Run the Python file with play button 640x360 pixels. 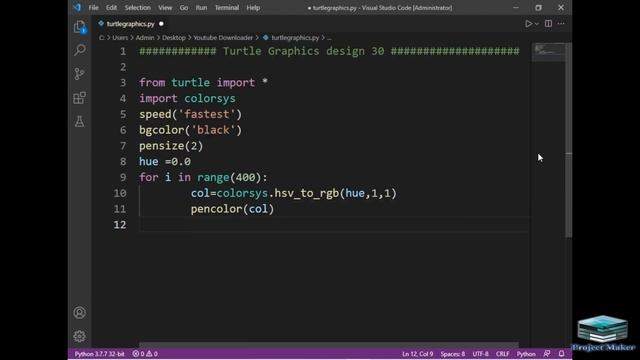click(528, 24)
